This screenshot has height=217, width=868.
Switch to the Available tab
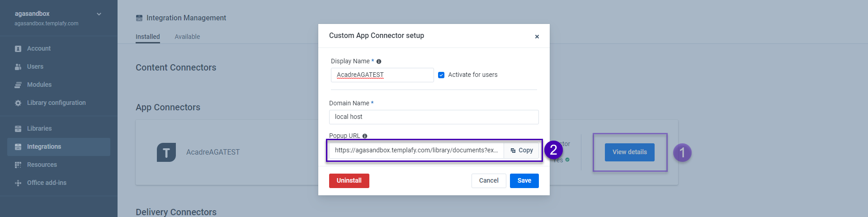pyautogui.click(x=187, y=37)
